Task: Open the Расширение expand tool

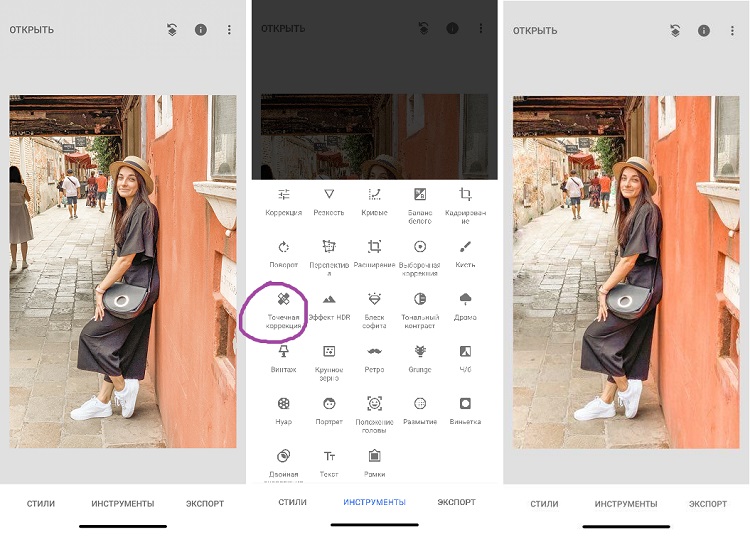Action: (375, 254)
